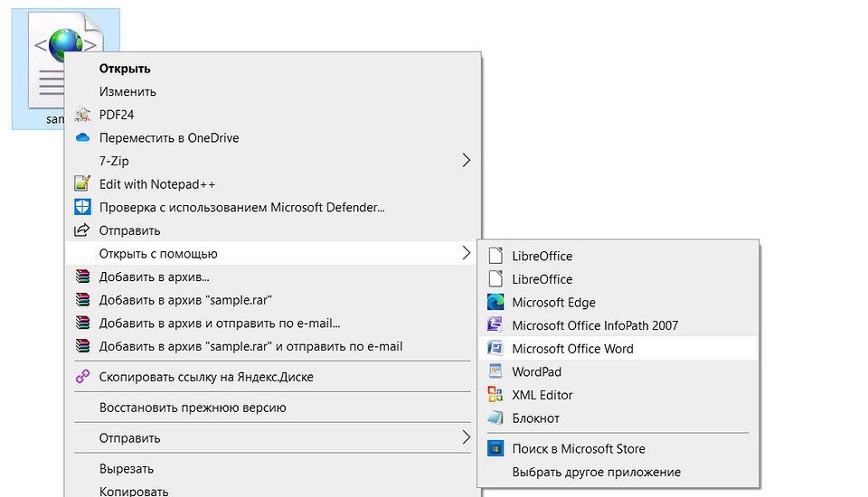Click the InfoPath 2007 icon
Viewport: 868px width, 497px height.
495,325
